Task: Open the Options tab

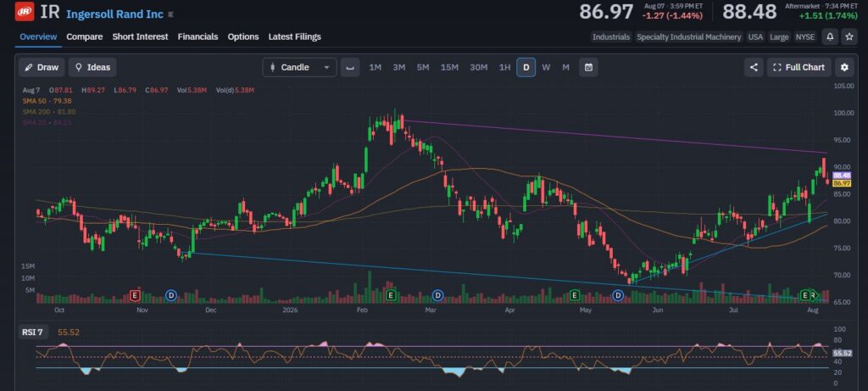Action: (243, 36)
